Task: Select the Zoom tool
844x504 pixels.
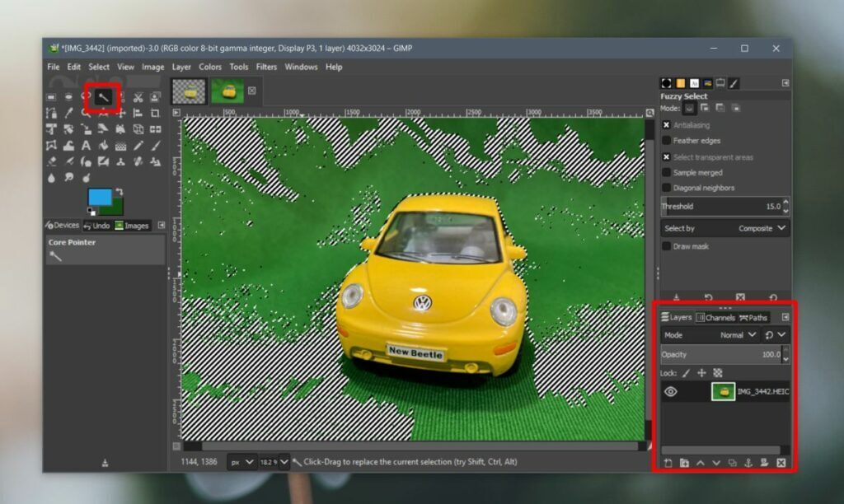Action: [x=87, y=114]
